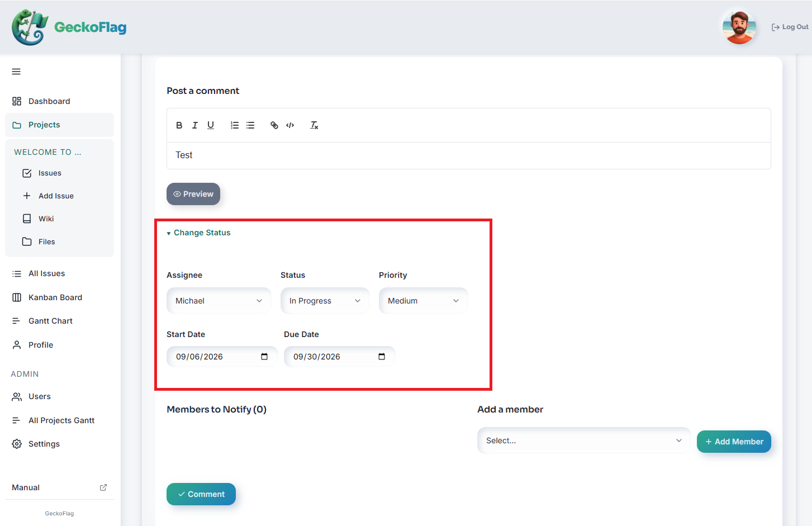Clear text formatting in comment editor
812x526 pixels.
coord(314,125)
